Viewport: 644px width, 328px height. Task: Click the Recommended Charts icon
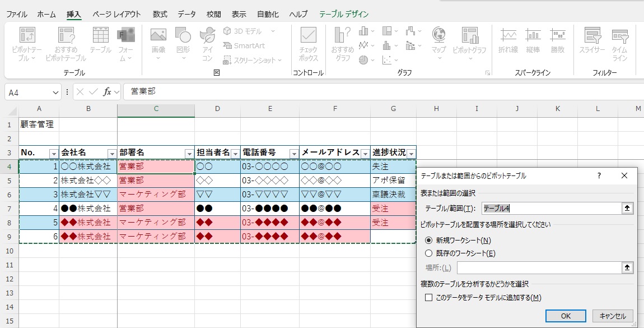(342, 37)
